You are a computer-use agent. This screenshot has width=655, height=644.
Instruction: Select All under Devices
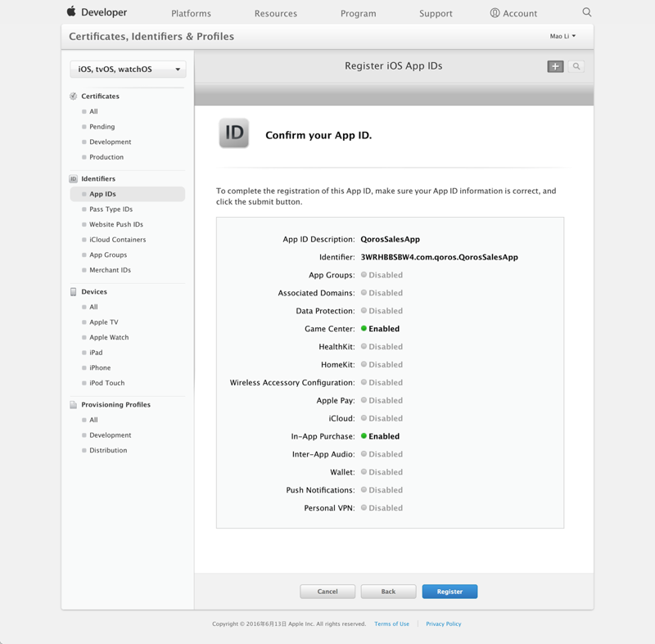(x=93, y=307)
